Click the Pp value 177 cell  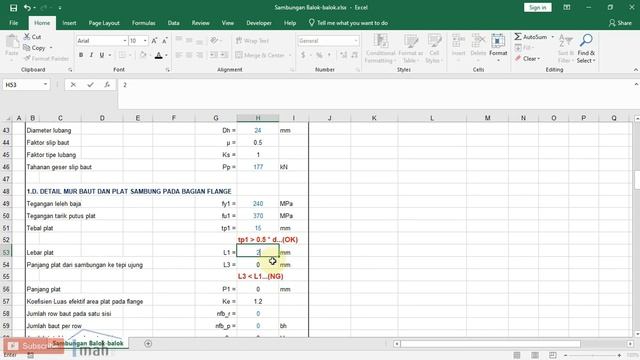click(x=258, y=167)
